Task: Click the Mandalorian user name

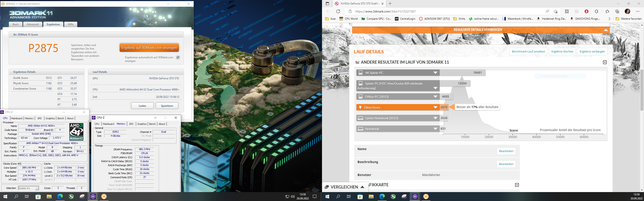Action: (x=431, y=175)
